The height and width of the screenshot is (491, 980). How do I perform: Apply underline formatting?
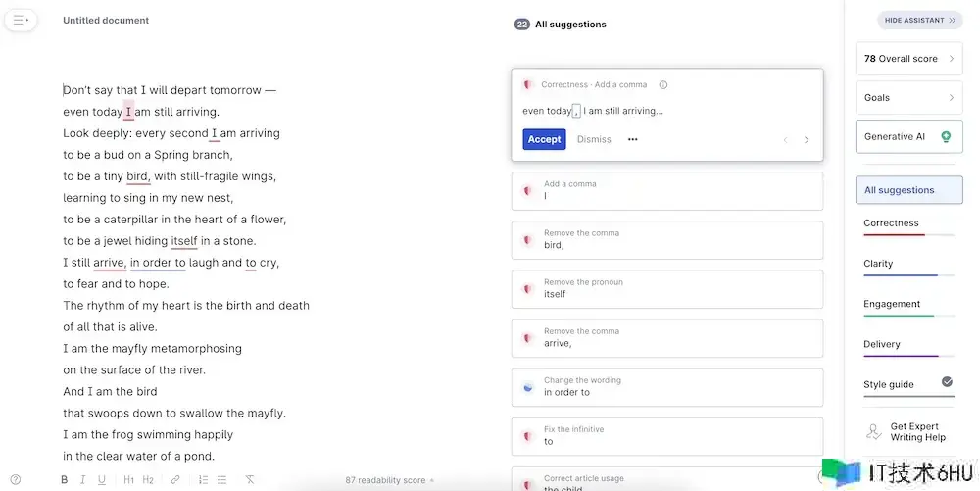(102, 480)
